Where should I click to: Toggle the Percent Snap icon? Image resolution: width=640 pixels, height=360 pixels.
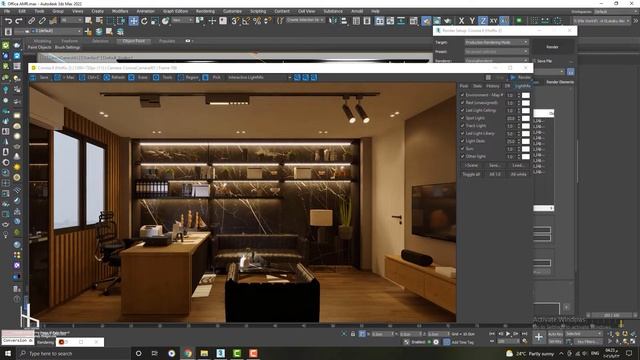click(x=257, y=21)
